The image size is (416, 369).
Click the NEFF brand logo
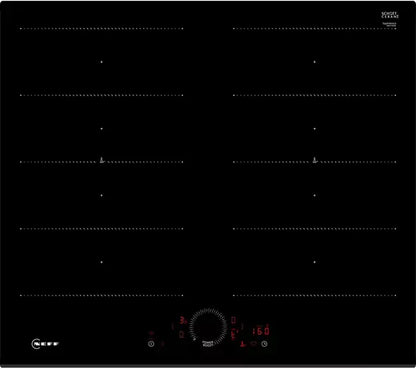[45, 344]
